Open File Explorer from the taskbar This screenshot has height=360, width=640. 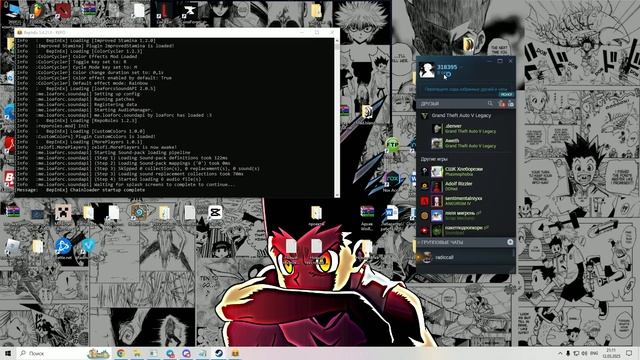pos(137,353)
